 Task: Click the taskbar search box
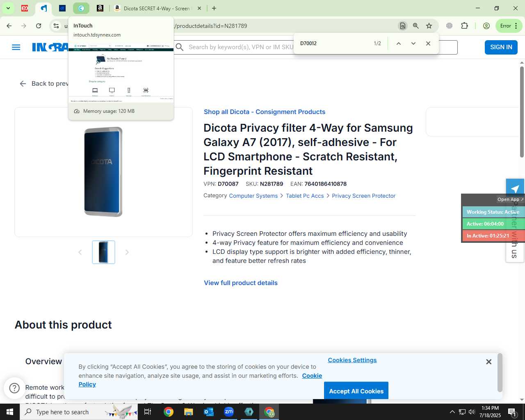tap(79, 412)
